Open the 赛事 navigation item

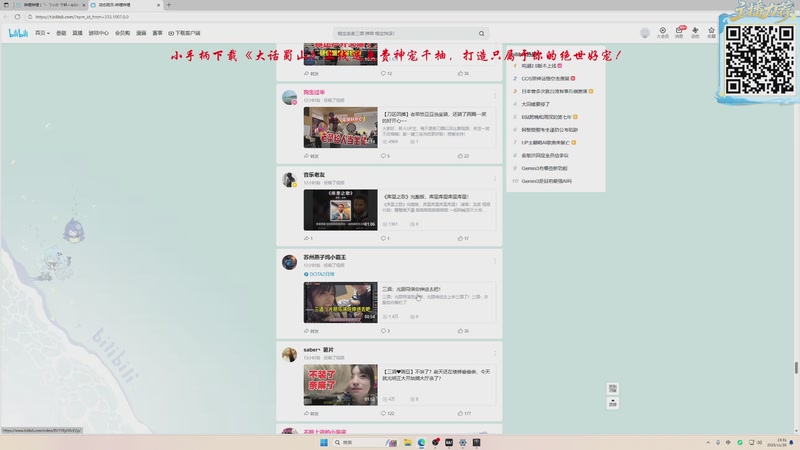(x=158, y=33)
